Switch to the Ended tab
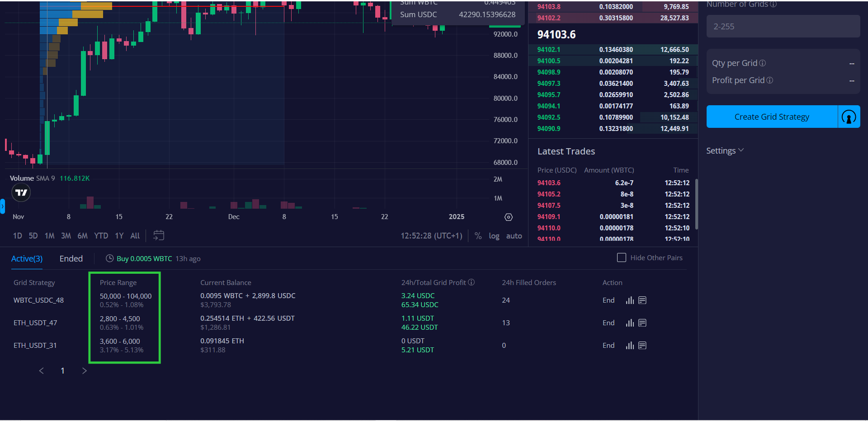The height and width of the screenshot is (421, 868). [x=71, y=259]
